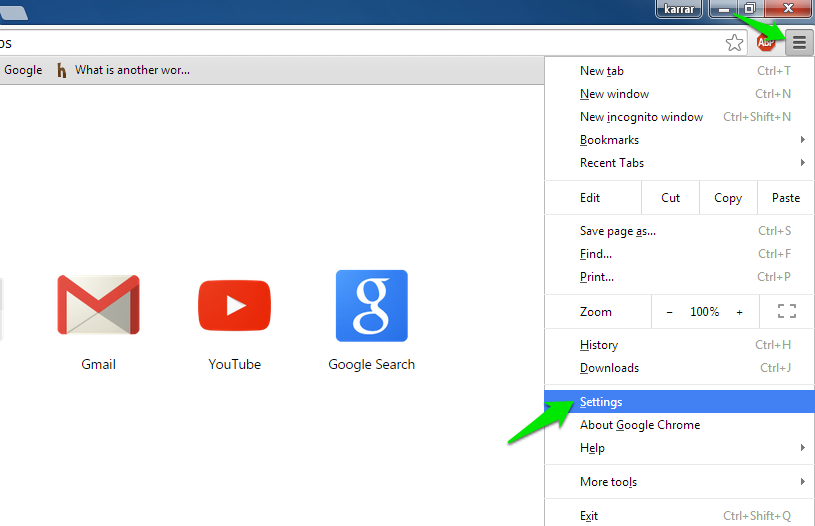815x526 pixels.
Task: Choose New window menu entry
Action: click(x=679, y=94)
